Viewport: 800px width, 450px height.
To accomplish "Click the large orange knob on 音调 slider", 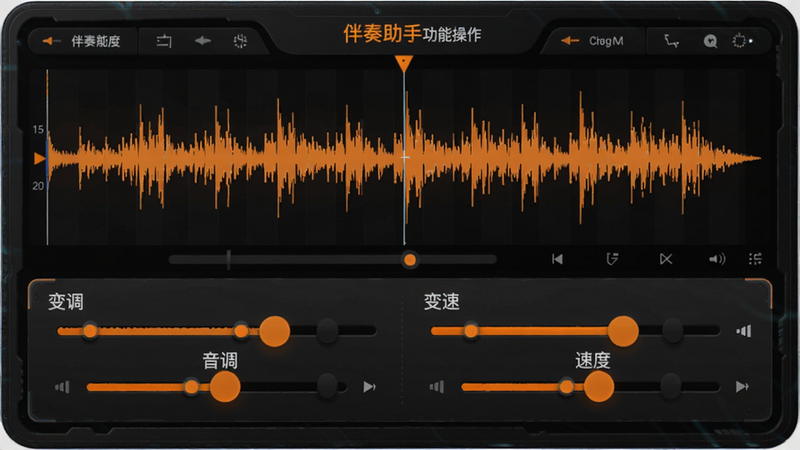I will [x=224, y=387].
